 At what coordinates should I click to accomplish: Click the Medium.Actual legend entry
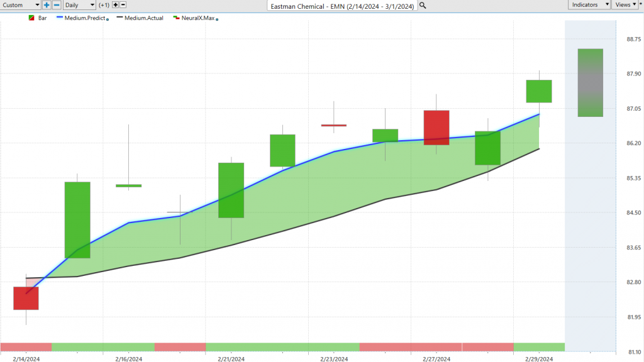pyautogui.click(x=140, y=18)
